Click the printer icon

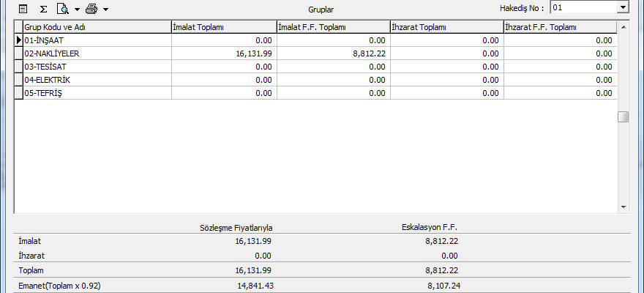[x=91, y=10]
